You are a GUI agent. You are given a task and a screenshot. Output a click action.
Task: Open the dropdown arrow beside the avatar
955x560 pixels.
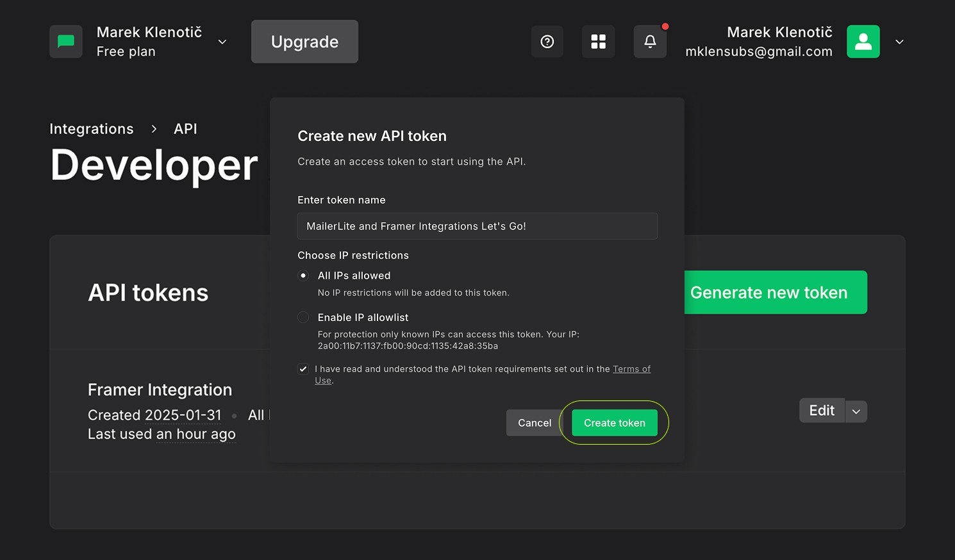tap(899, 42)
